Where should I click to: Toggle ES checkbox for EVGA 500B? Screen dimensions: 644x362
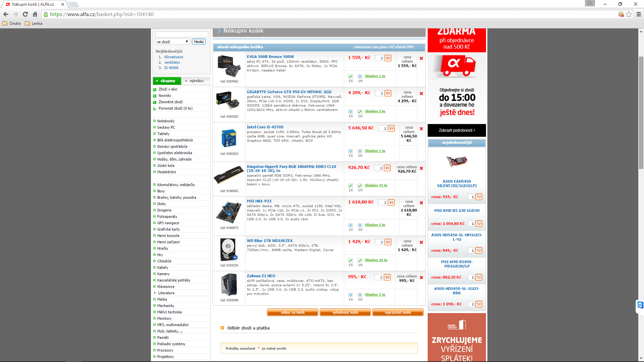pyautogui.click(x=351, y=77)
